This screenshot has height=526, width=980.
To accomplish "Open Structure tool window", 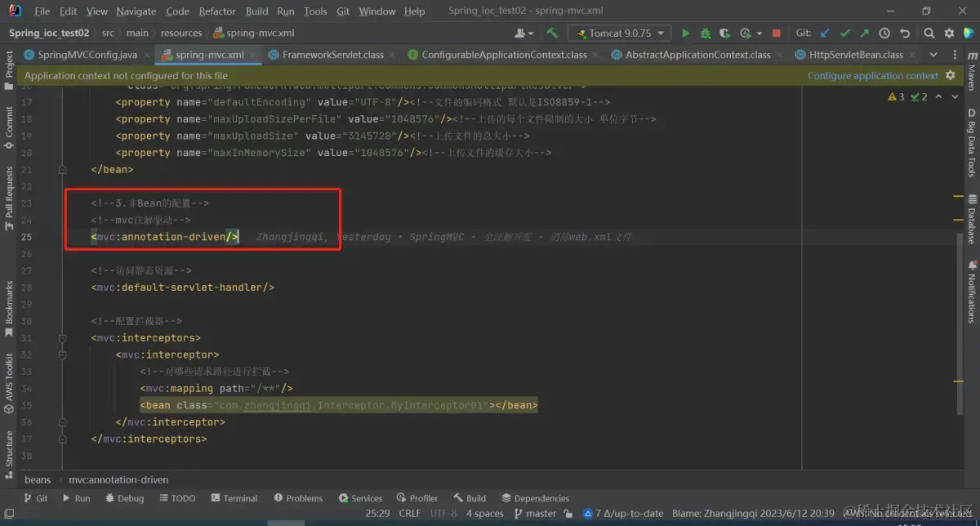I will click(9, 453).
